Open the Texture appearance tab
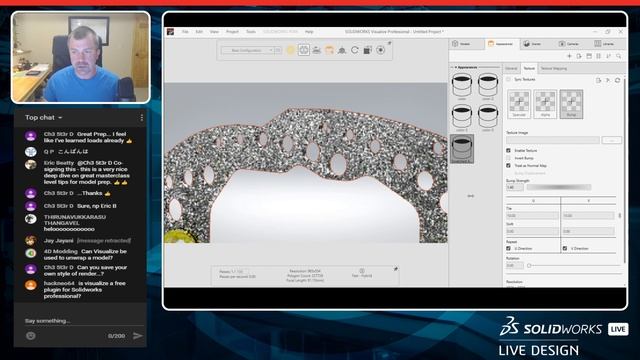Viewport: 640px width, 360px height. [529, 69]
